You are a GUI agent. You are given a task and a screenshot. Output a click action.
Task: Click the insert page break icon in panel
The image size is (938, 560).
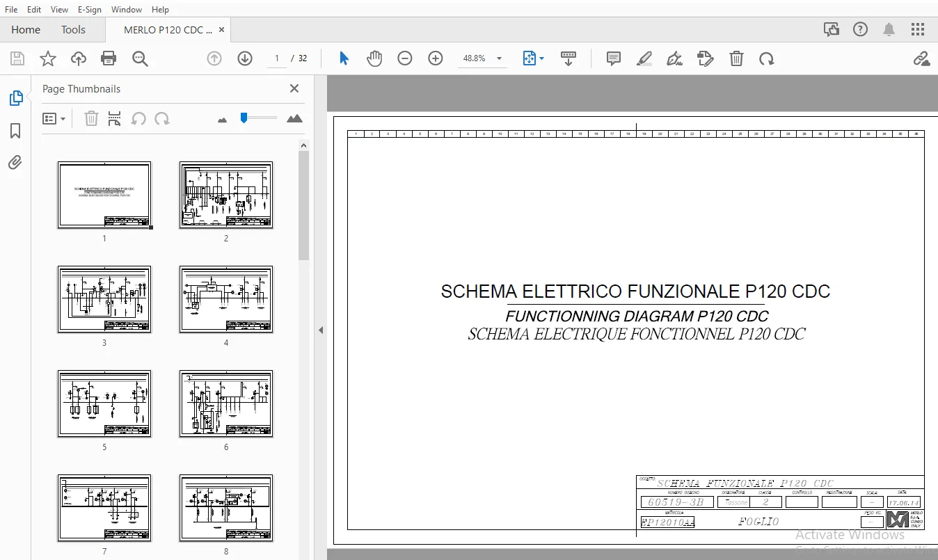(x=115, y=118)
